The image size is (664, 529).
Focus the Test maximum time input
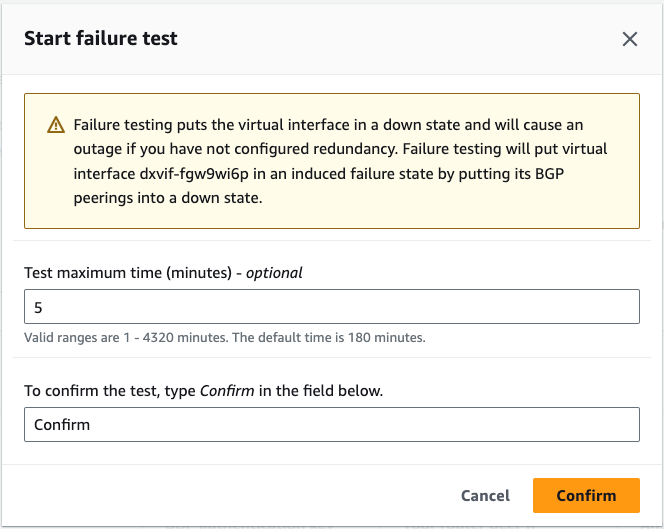pyautogui.click(x=331, y=306)
